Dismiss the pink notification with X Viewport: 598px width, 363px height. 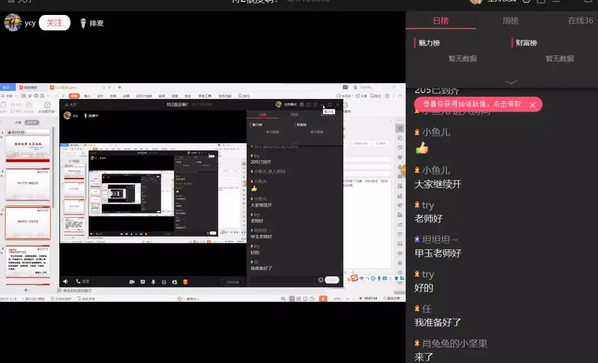tap(532, 105)
